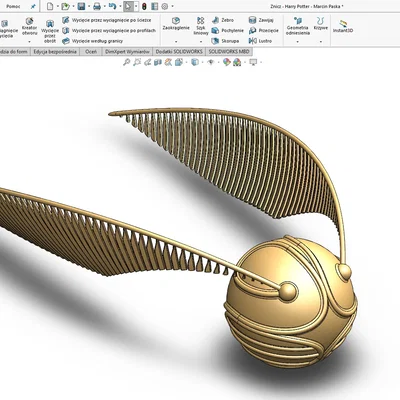This screenshot has width=400, height=400.
Task: Open file properties list icon beside the gear
Action: pos(154,6)
